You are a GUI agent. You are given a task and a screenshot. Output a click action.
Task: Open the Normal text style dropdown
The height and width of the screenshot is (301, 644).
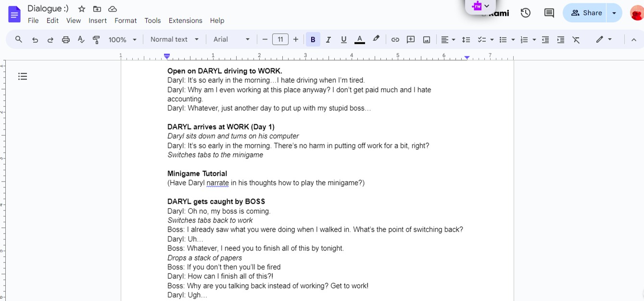click(x=174, y=39)
